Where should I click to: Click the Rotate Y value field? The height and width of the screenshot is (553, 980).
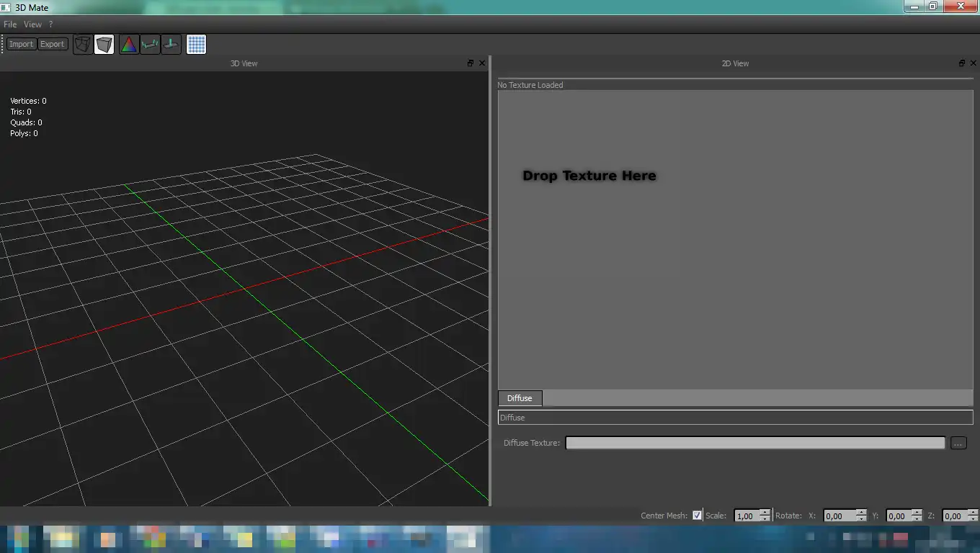pyautogui.click(x=898, y=516)
